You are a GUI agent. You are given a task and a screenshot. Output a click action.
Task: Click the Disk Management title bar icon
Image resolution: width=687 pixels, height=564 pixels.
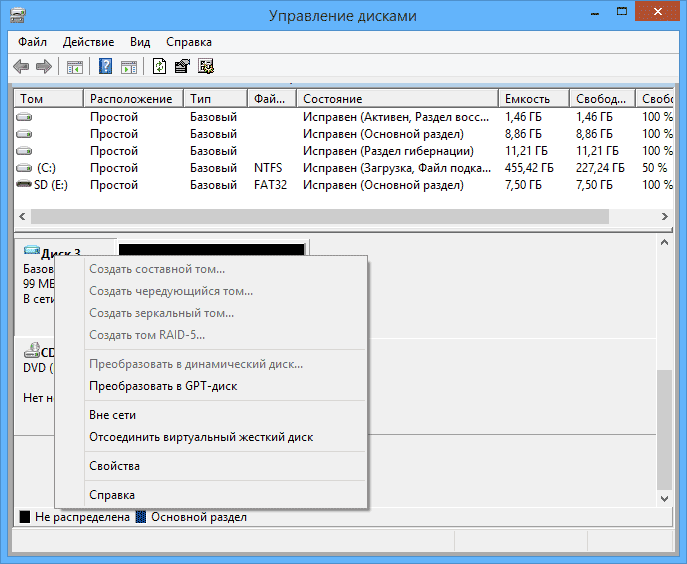pos(18,15)
